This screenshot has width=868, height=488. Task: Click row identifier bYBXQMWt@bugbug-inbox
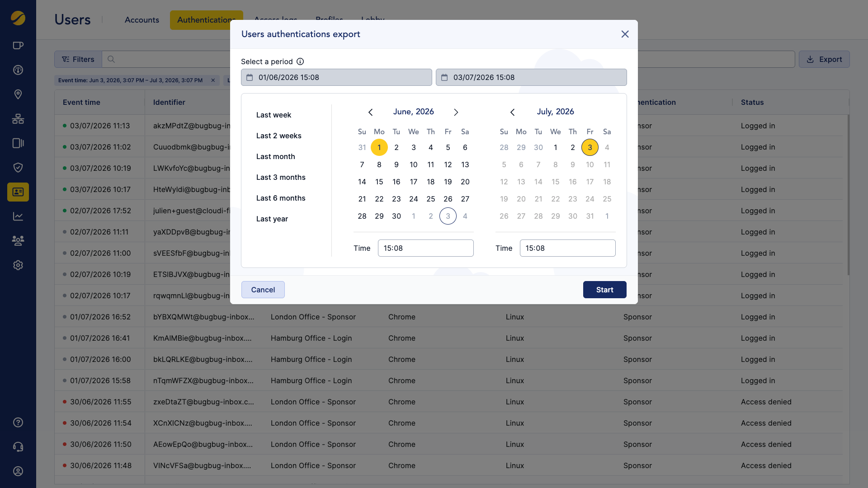[203, 317]
